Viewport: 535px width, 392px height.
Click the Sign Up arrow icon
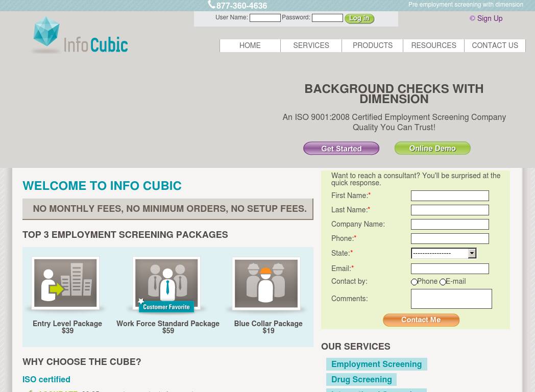(472, 18)
